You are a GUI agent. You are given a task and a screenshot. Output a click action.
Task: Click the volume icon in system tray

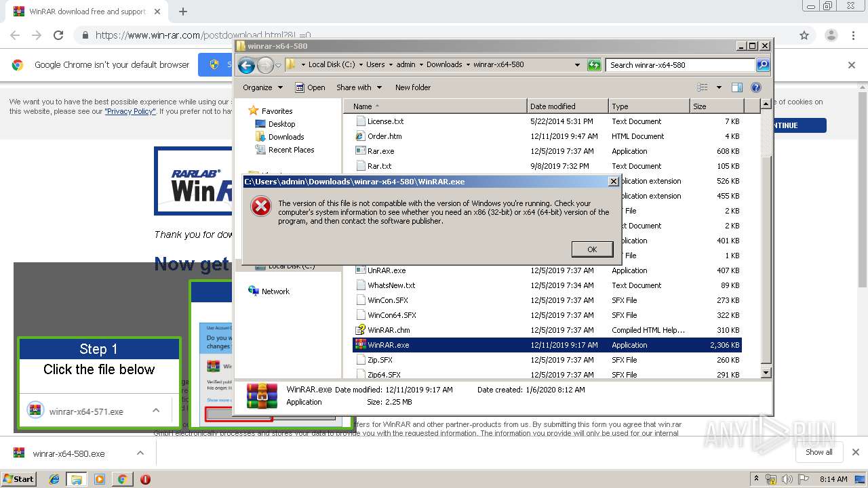[788, 479]
